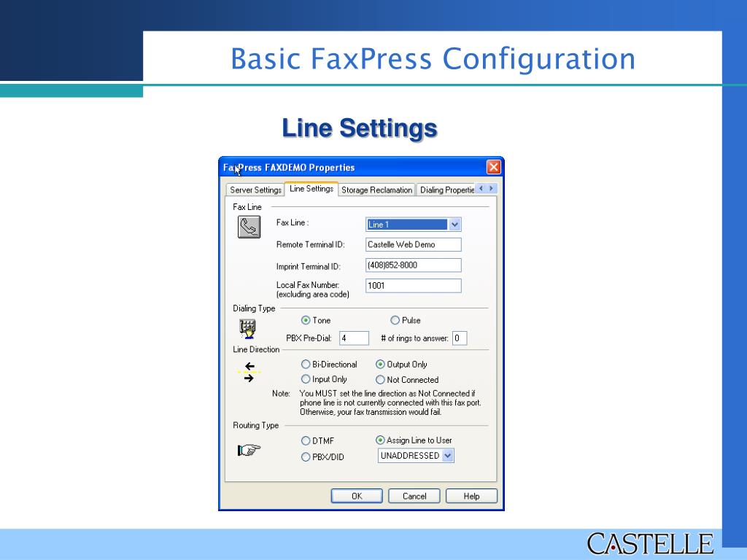Screen dimensions: 747x560
Task: Click the OK button
Action: 357,496
